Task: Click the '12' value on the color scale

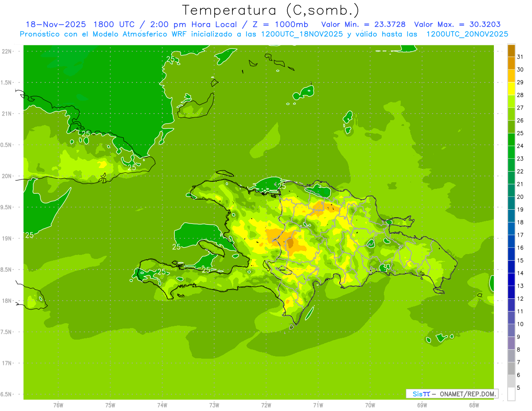Action: click(x=520, y=298)
